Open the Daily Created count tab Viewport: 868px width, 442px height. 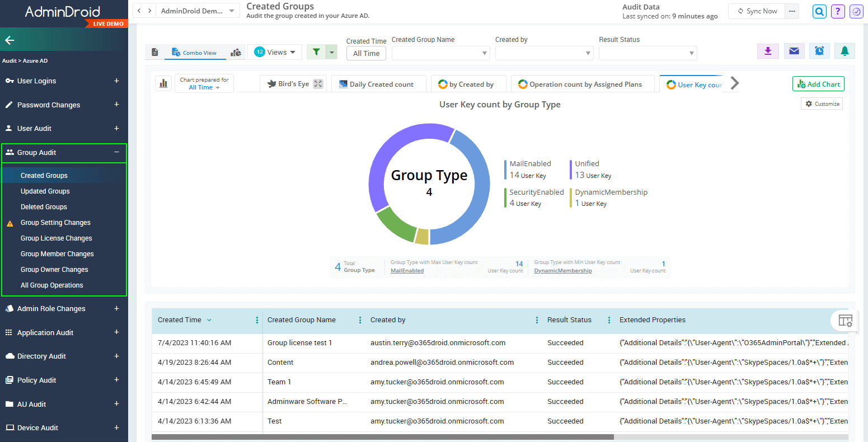pos(378,84)
